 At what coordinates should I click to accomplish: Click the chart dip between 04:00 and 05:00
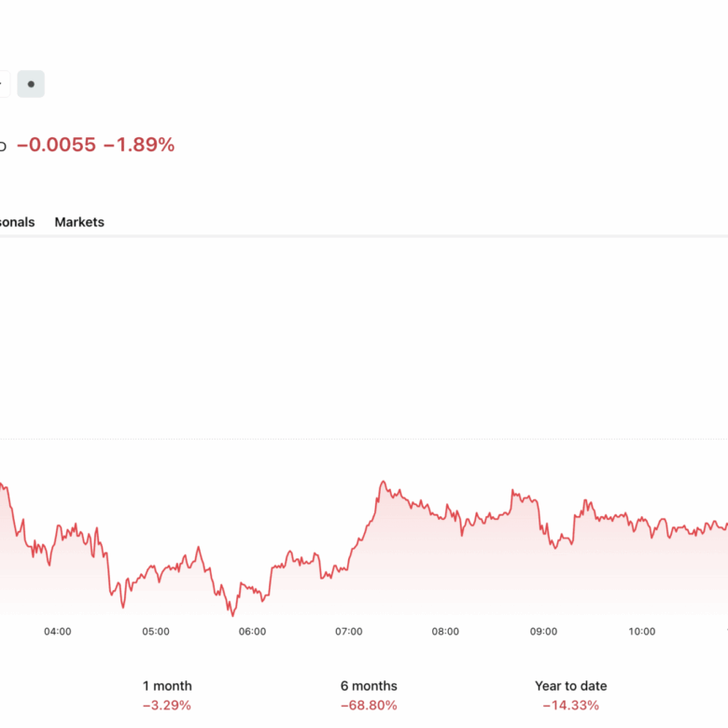tap(122, 606)
